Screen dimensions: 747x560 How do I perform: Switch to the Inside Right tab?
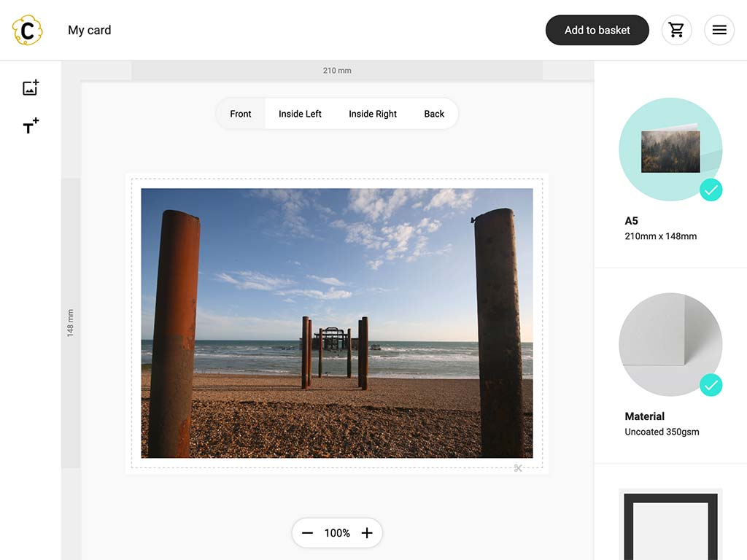click(x=373, y=114)
